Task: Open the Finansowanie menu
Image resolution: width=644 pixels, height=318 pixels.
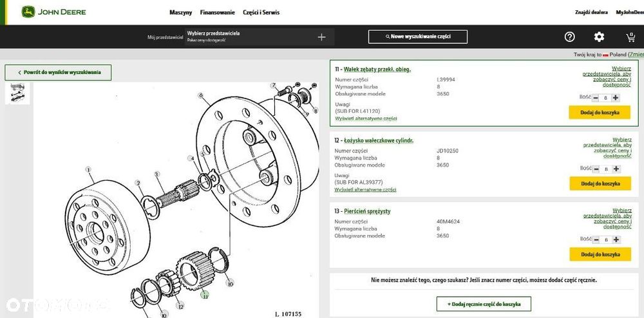Action: (x=217, y=12)
